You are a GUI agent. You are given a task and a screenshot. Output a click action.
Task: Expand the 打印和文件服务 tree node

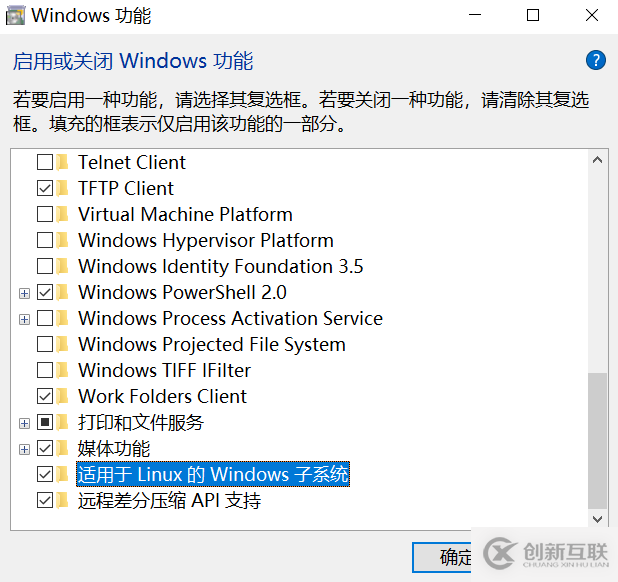(24, 423)
